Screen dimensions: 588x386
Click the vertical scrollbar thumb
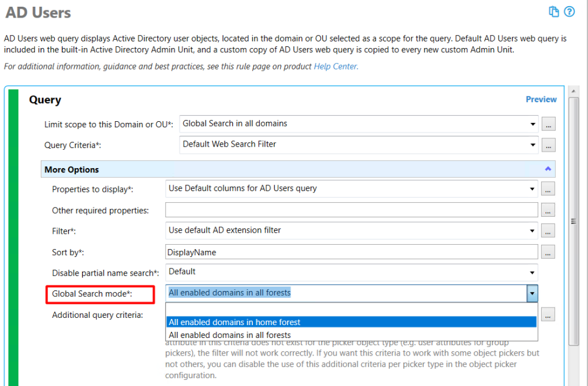573,221
